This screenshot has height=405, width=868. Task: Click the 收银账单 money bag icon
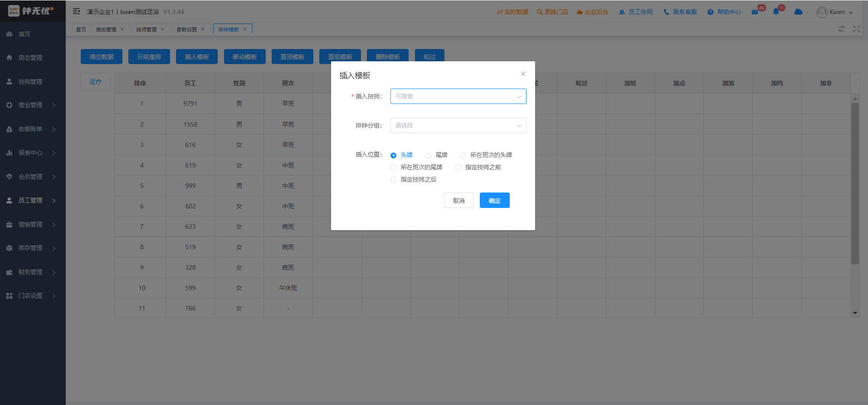(x=9, y=129)
